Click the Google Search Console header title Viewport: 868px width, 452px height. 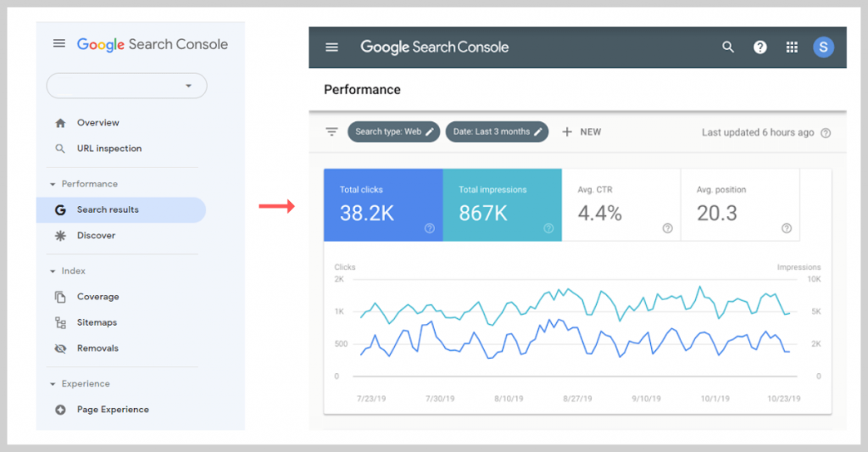pos(435,47)
